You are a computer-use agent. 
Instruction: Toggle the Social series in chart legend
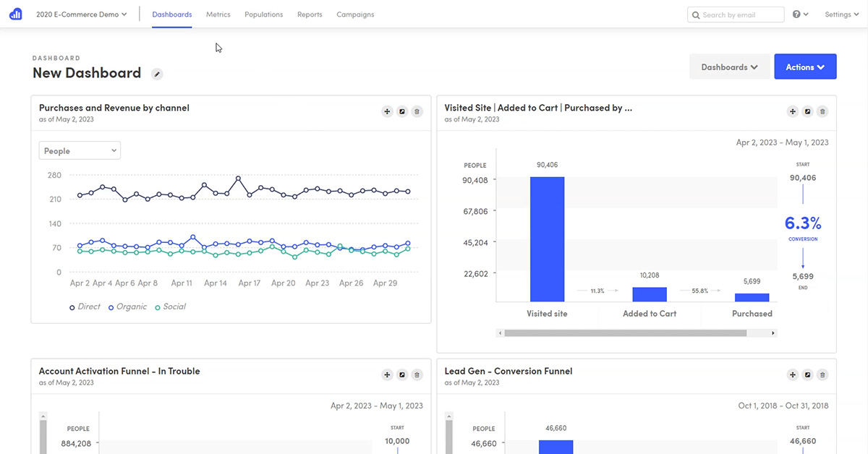point(169,307)
